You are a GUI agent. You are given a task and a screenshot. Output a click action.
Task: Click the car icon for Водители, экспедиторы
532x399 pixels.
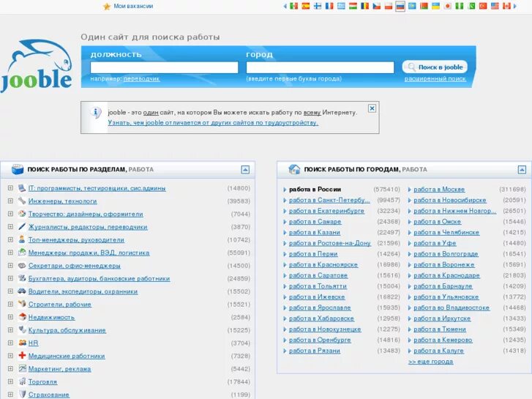coord(22,291)
